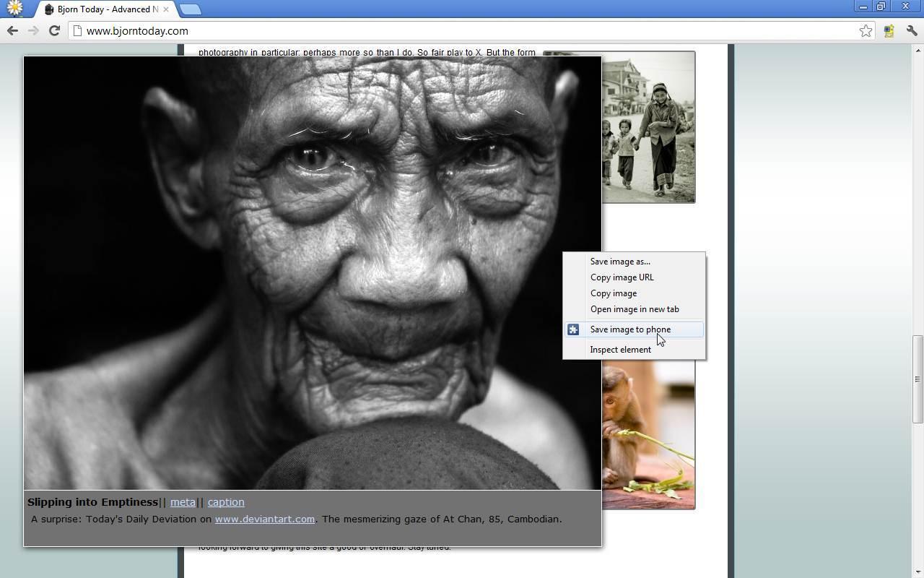Open the woman with children thumbnail
The height and width of the screenshot is (578, 924).
(648, 127)
